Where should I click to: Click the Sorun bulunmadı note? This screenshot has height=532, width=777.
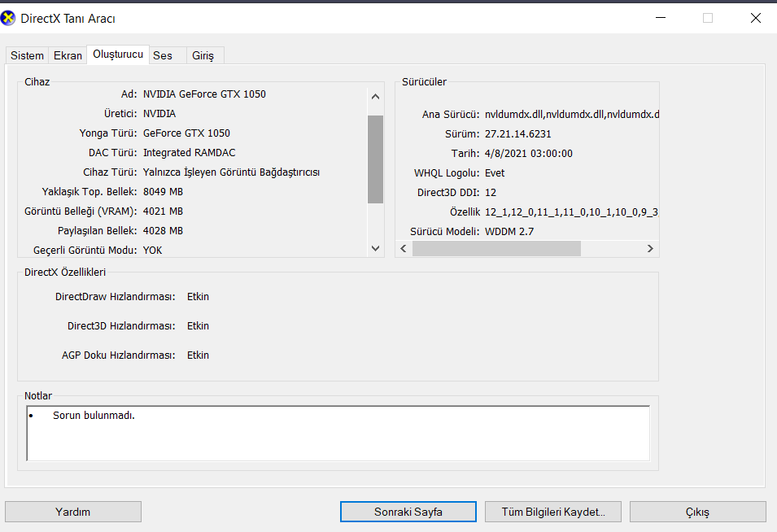[x=94, y=416]
